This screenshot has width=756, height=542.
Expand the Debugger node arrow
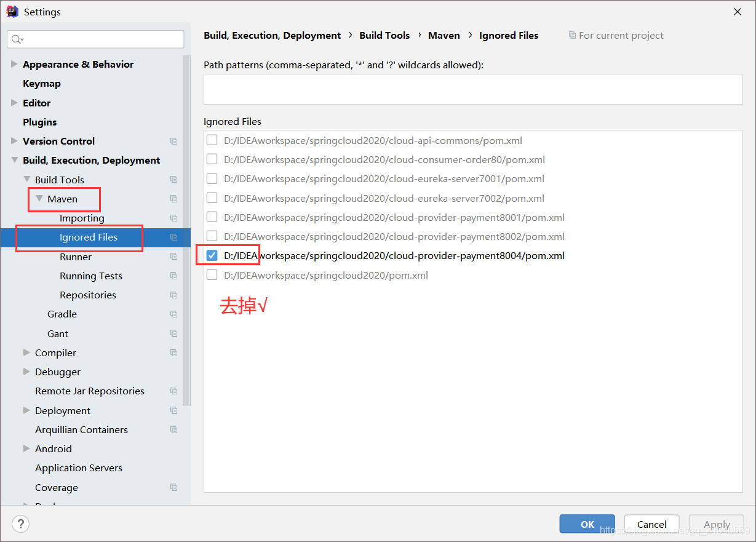pos(26,372)
